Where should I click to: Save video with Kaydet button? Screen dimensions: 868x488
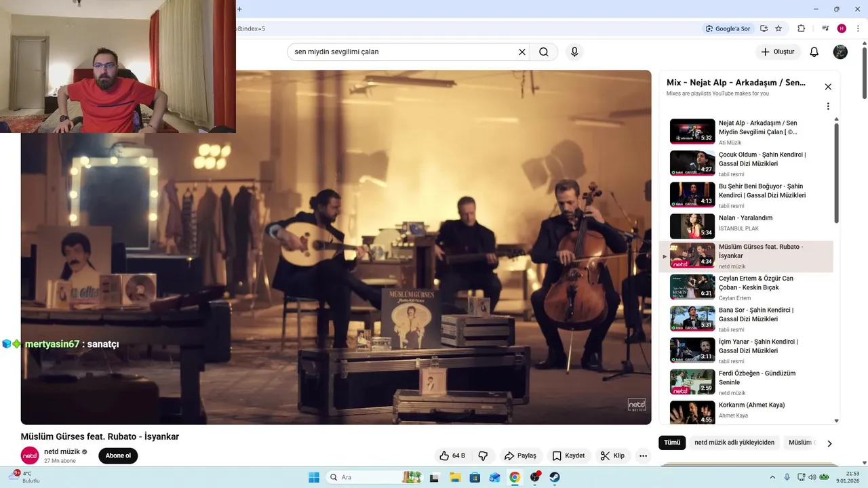click(x=568, y=455)
